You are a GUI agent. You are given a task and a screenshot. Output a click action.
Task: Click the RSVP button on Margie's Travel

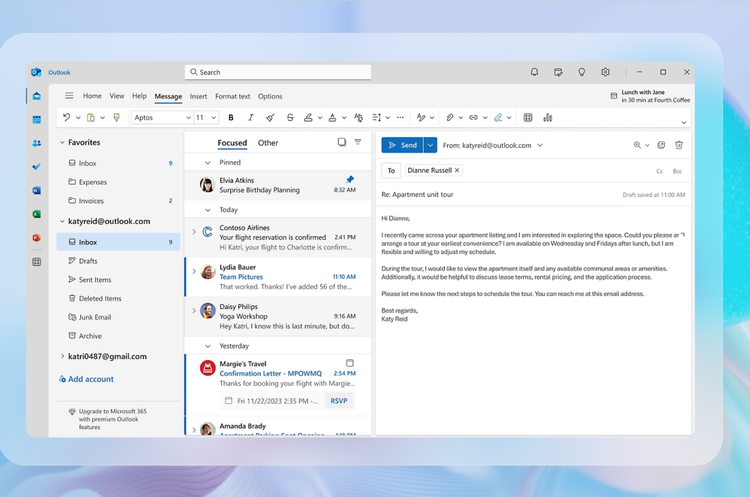[x=339, y=401]
